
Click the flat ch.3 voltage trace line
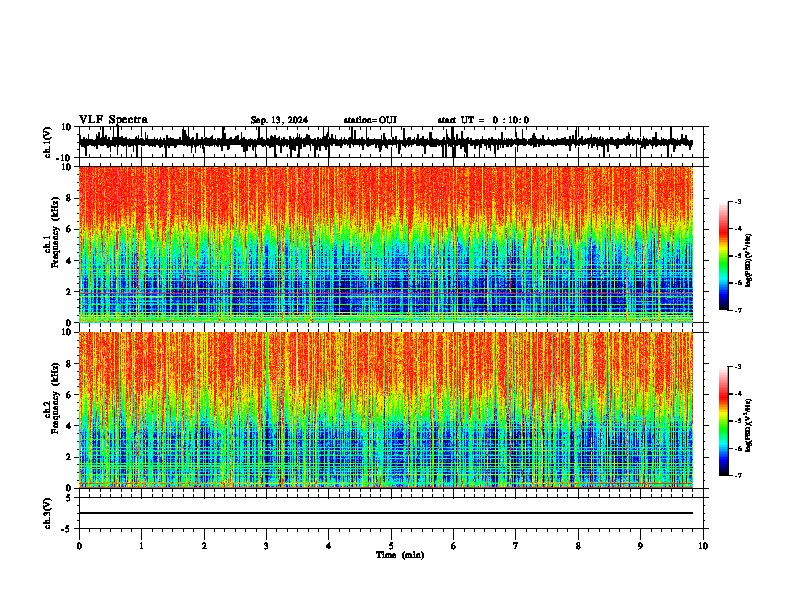pyautogui.click(x=385, y=513)
